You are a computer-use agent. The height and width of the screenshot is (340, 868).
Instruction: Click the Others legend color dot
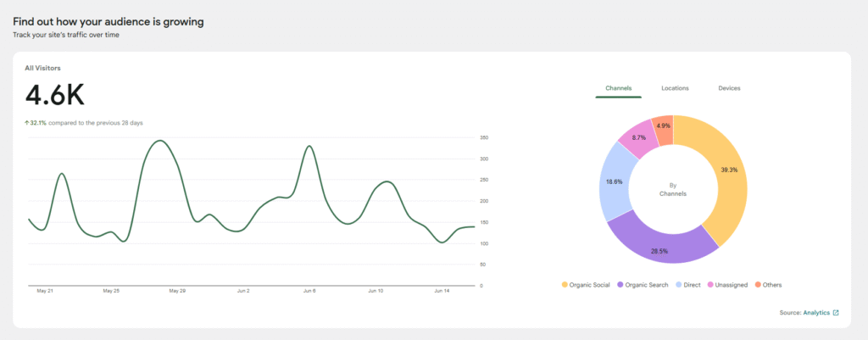758,285
